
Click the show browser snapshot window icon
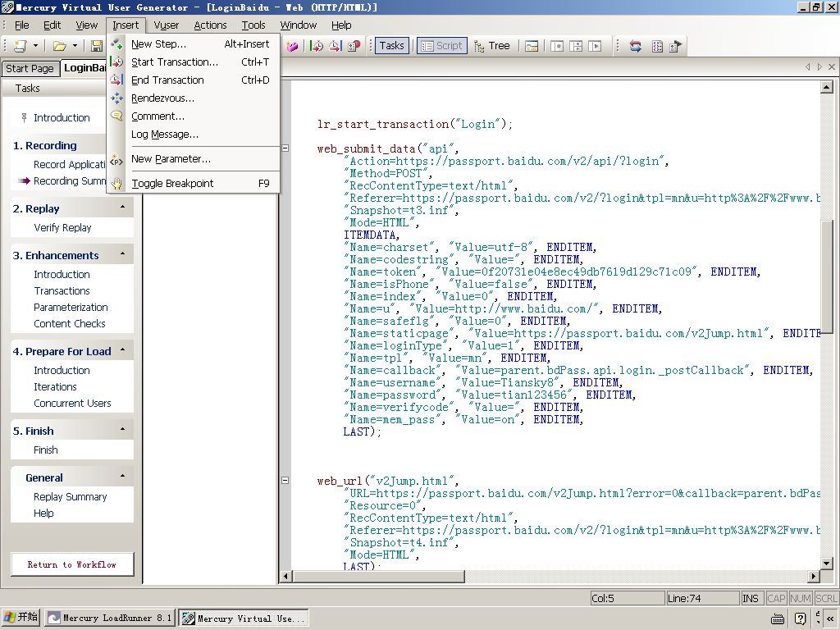pyautogui.click(x=531, y=46)
